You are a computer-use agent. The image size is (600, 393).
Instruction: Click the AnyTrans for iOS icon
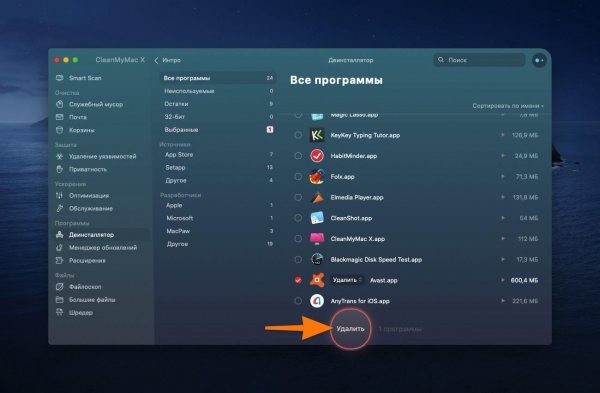pos(317,301)
